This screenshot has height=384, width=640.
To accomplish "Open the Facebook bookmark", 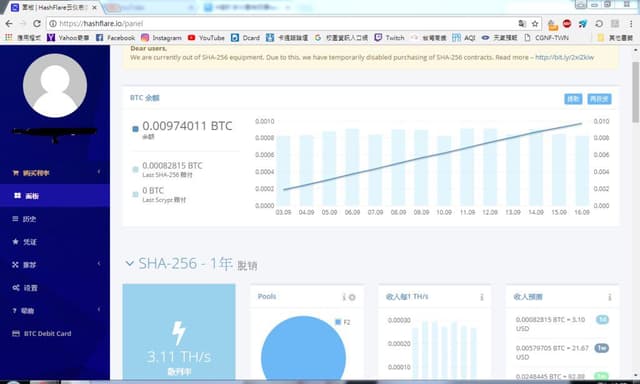I will pos(115,38).
